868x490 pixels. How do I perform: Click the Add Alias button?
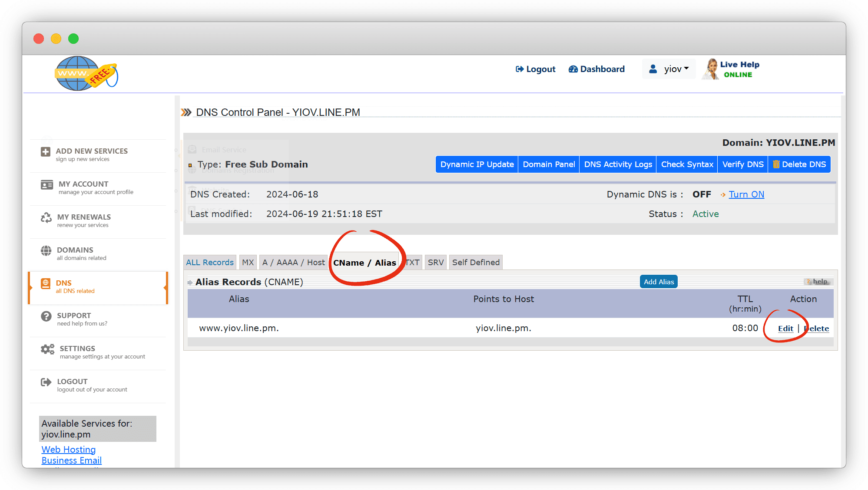click(x=659, y=282)
